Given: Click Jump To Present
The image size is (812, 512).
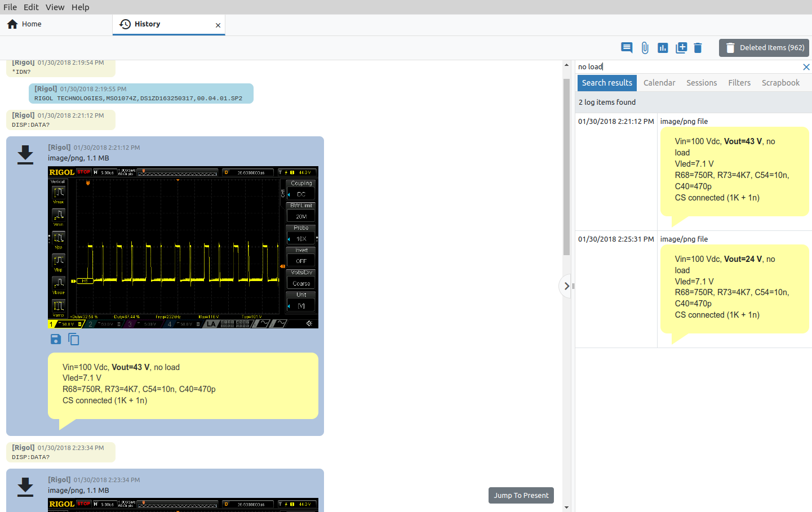Looking at the screenshot, I should click(521, 496).
